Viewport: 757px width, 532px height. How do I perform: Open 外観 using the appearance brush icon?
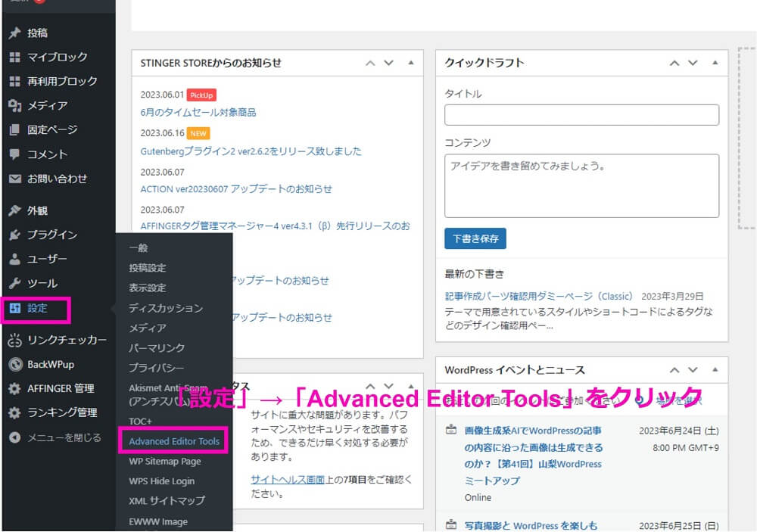(17, 210)
